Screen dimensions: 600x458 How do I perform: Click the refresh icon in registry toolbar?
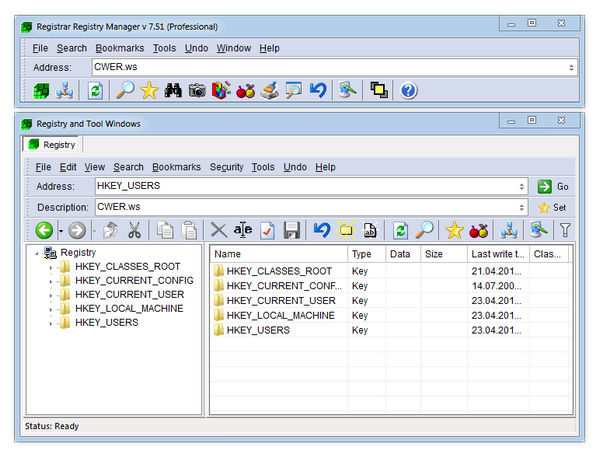pyautogui.click(x=400, y=230)
